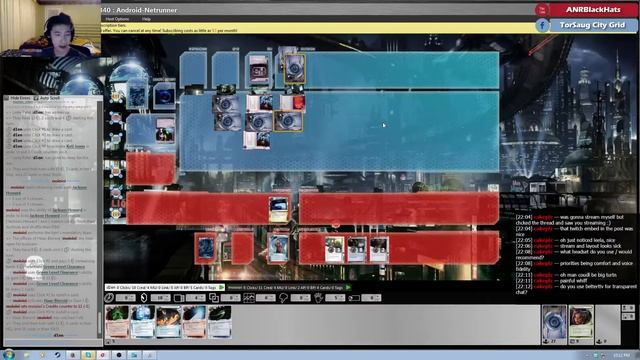
Task: Select last of three cards in lower red zone
Action: point(379,249)
